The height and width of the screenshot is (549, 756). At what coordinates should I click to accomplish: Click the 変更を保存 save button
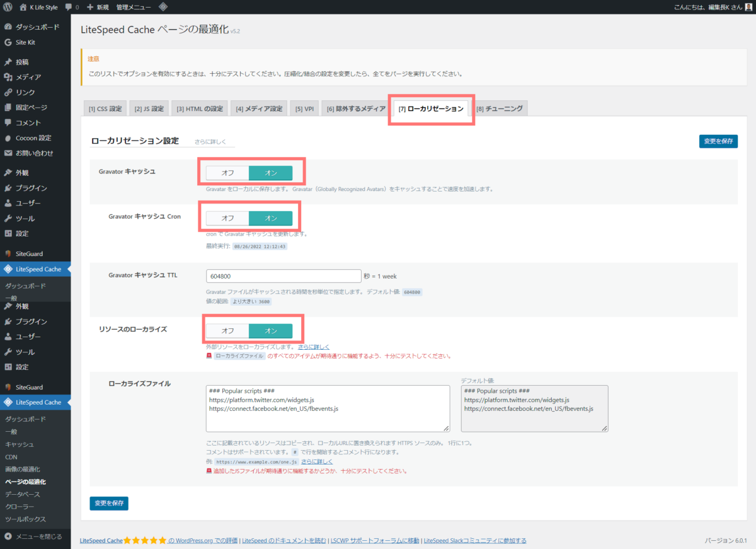[x=718, y=141]
